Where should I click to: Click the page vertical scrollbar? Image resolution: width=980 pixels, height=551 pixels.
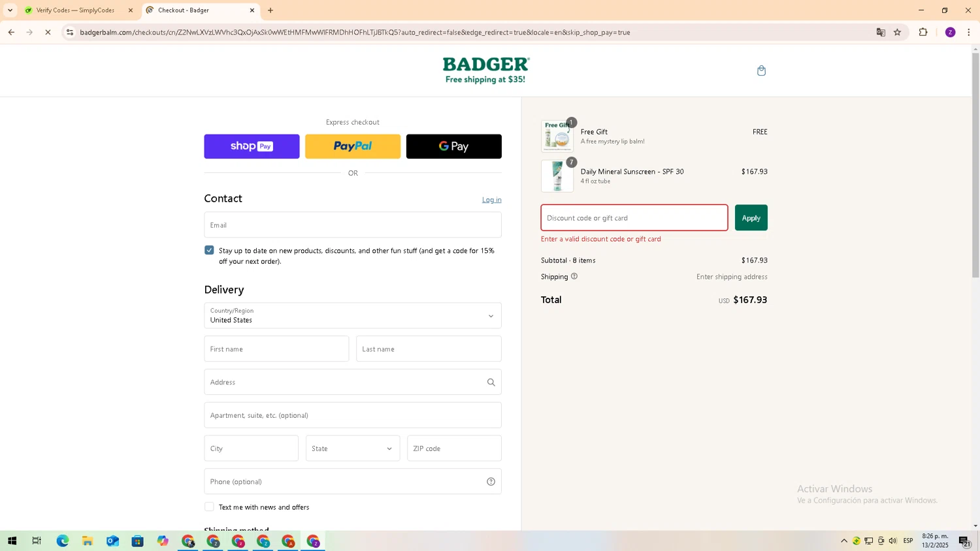(x=975, y=165)
